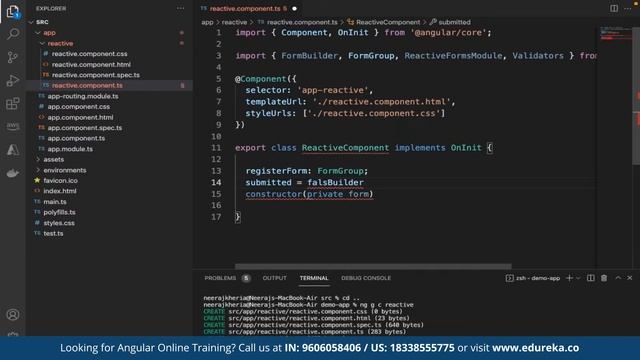
Task: Open reactive.component.spec.ts file
Action: [x=96, y=75]
